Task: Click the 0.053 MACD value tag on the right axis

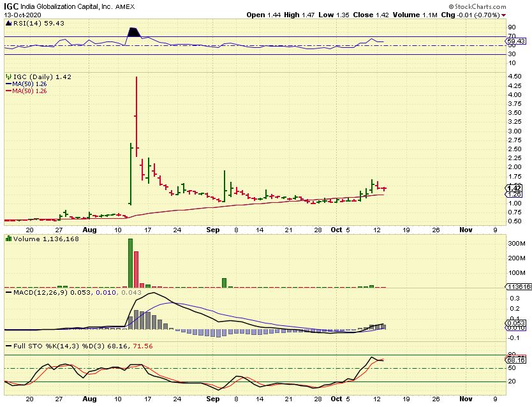Action: tap(515, 323)
